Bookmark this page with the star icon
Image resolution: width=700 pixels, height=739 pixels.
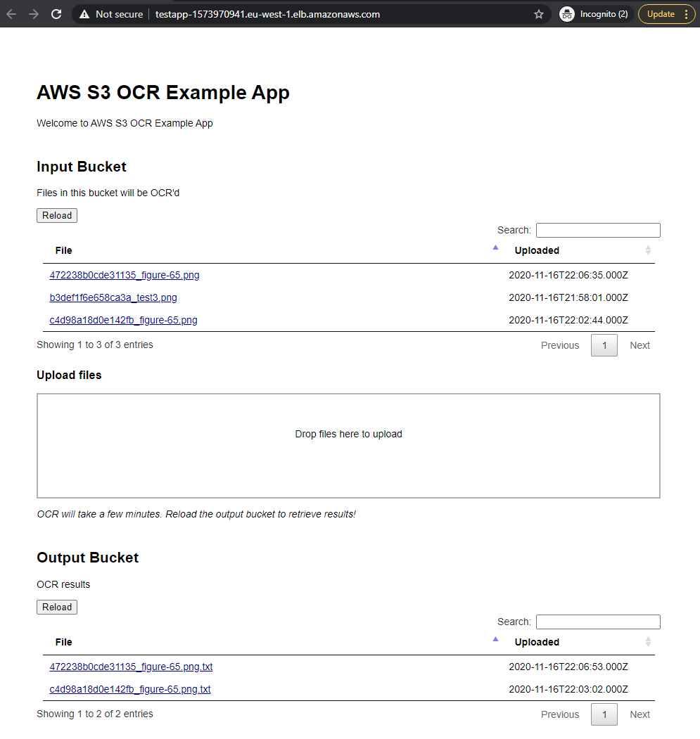[539, 14]
